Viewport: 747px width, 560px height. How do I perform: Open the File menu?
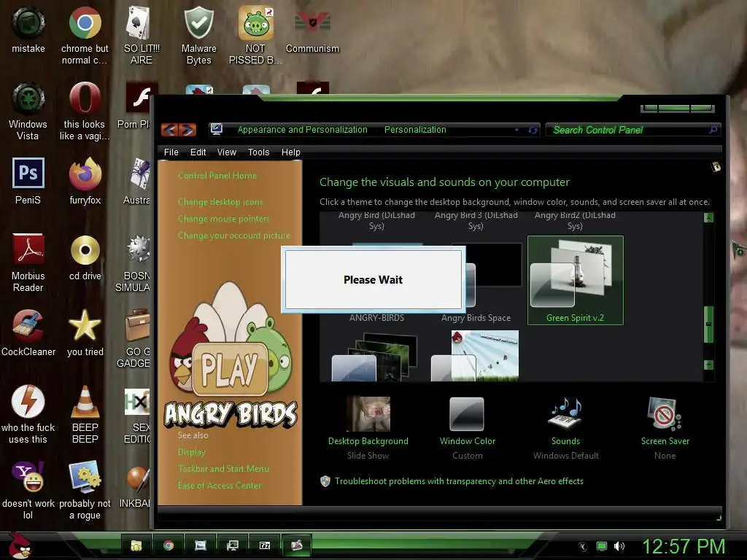[x=171, y=152]
